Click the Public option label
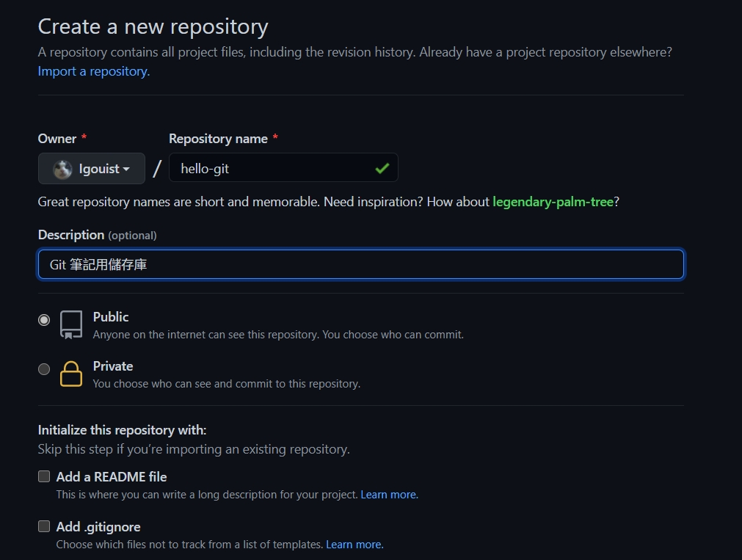Screen dimensions: 742x560 [x=111, y=317]
